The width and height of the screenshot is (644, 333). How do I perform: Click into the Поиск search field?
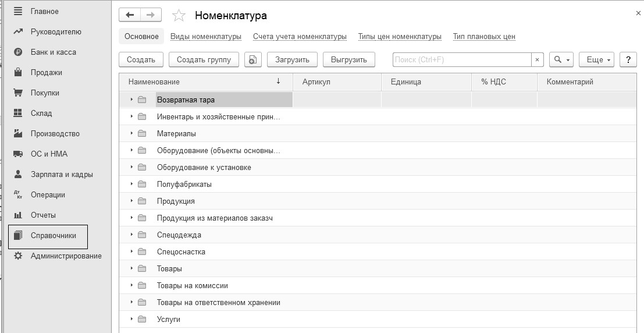(462, 59)
